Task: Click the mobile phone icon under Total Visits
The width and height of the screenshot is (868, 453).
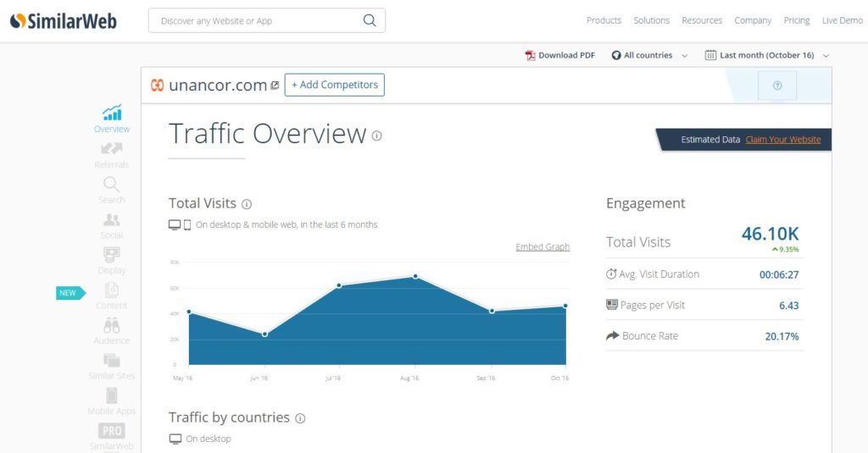Action: (187, 224)
